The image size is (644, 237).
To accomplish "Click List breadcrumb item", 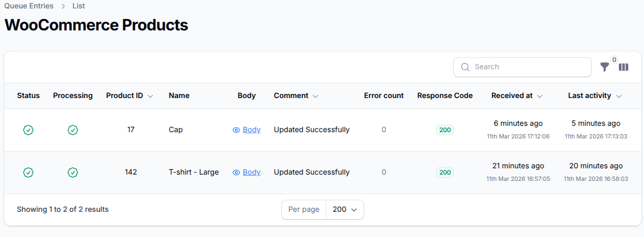I will (79, 6).
